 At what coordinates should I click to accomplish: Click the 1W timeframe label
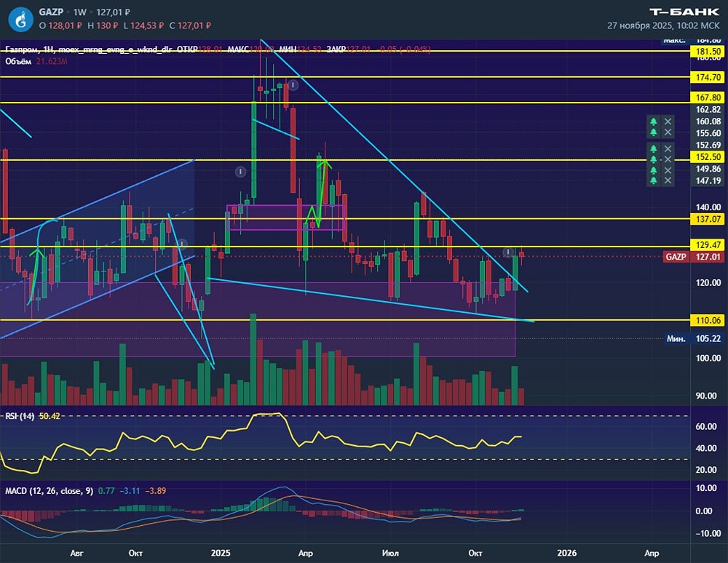click(x=80, y=12)
